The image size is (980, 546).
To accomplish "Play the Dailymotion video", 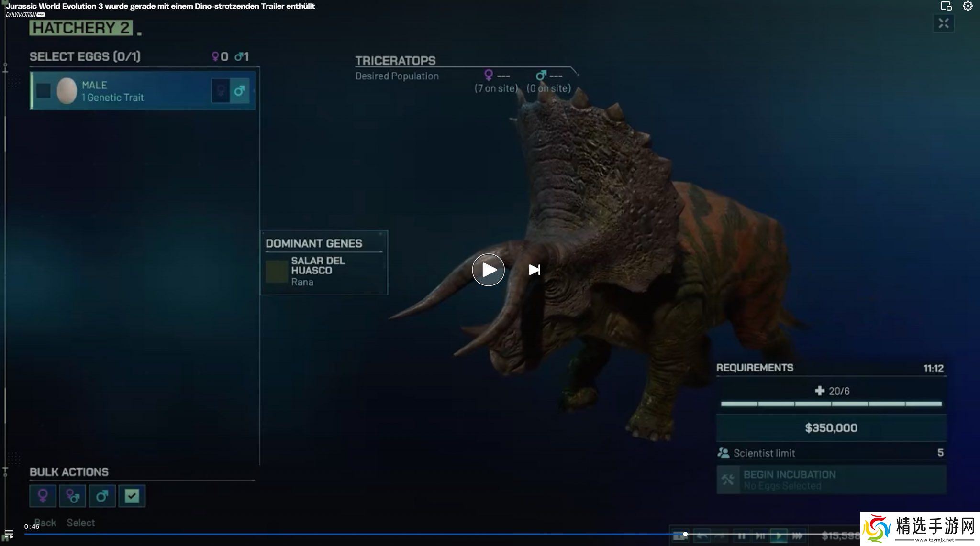I will 488,270.
